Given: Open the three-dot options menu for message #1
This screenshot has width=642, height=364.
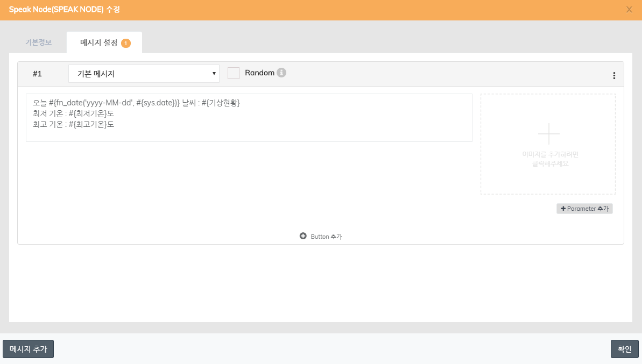Looking at the screenshot, I should pyautogui.click(x=614, y=75).
